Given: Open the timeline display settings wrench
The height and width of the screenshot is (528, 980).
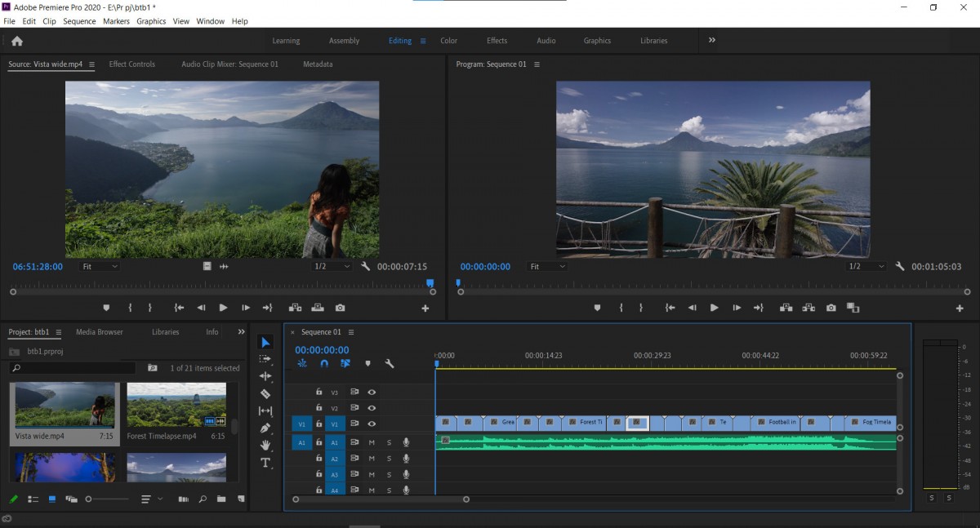Looking at the screenshot, I should 390,363.
